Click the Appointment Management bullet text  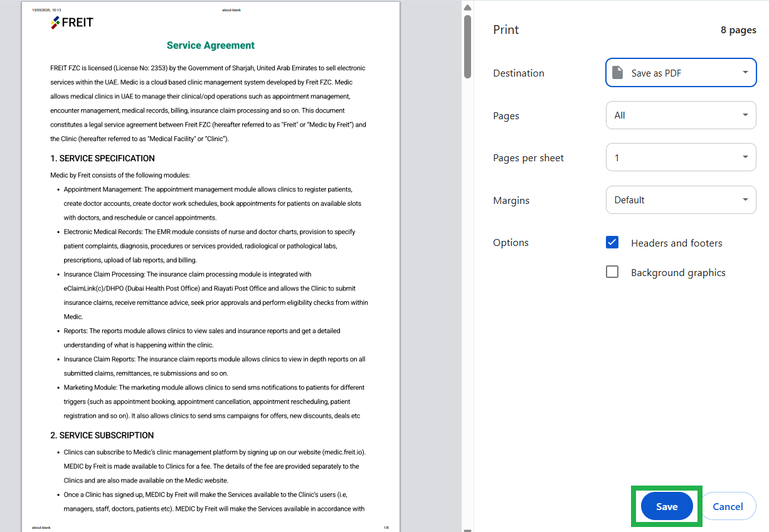pos(212,203)
